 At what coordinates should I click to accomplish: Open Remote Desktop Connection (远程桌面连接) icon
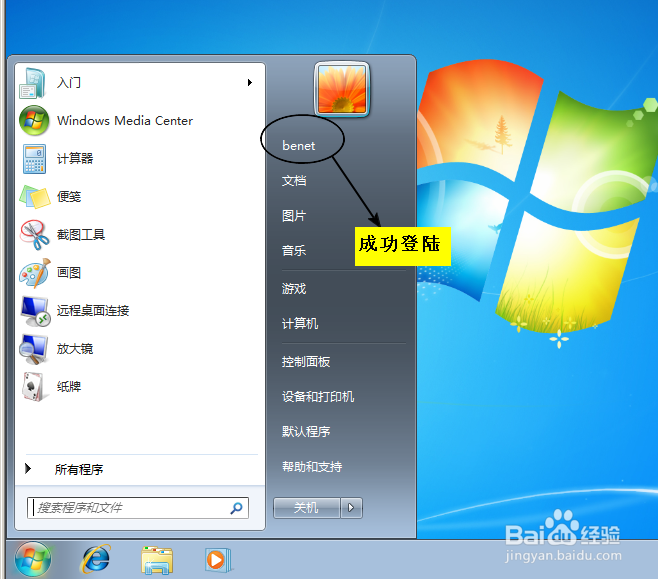click(35, 311)
